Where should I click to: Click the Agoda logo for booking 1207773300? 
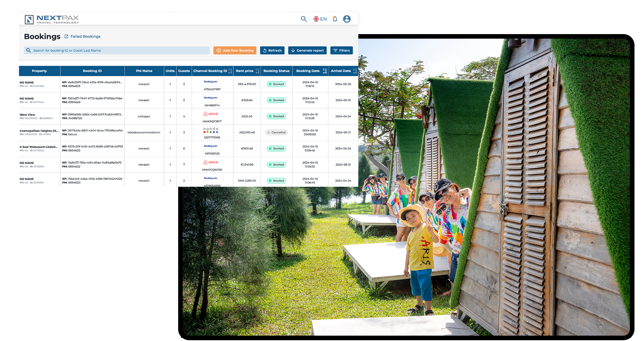pos(211,130)
